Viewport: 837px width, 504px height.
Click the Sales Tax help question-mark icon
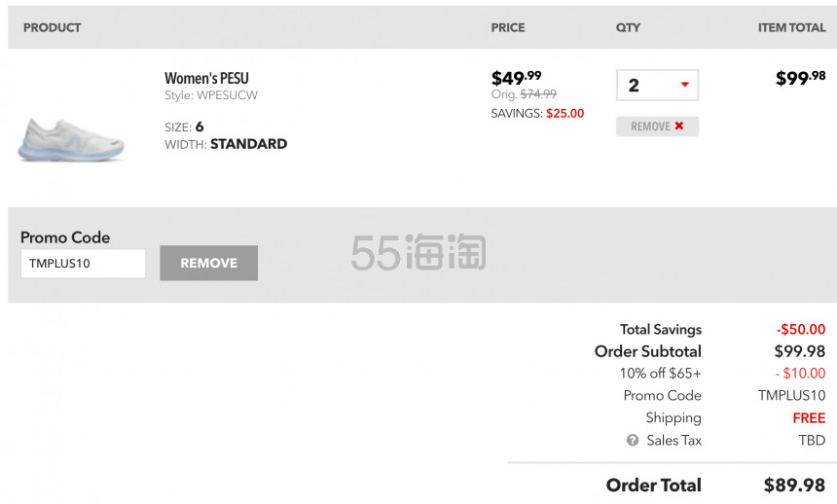(633, 441)
